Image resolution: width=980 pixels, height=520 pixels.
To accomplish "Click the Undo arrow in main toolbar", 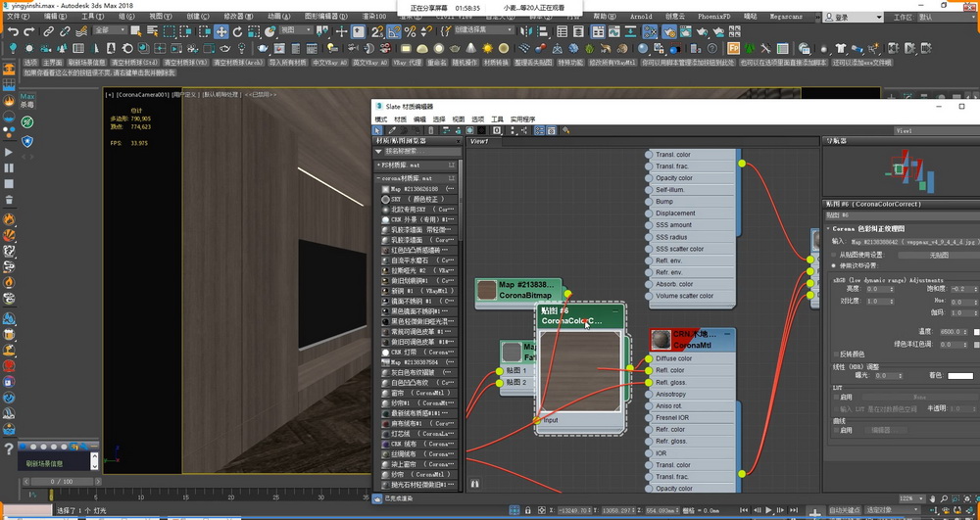I will 13,31.
